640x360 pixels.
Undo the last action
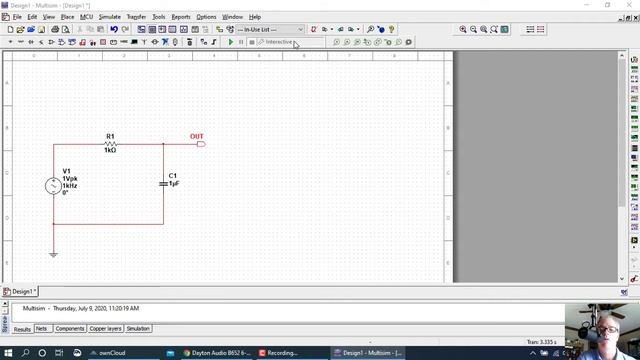[x=114, y=29]
